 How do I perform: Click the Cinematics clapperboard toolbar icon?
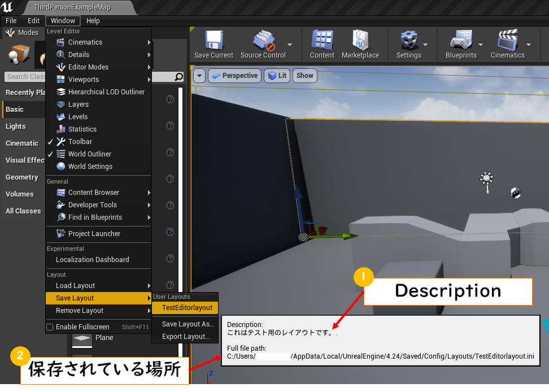(507, 40)
